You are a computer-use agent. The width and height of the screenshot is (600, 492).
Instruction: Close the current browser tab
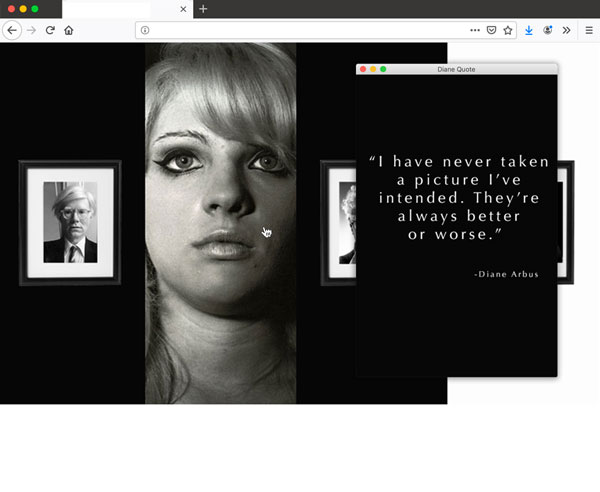(x=183, y=9)
